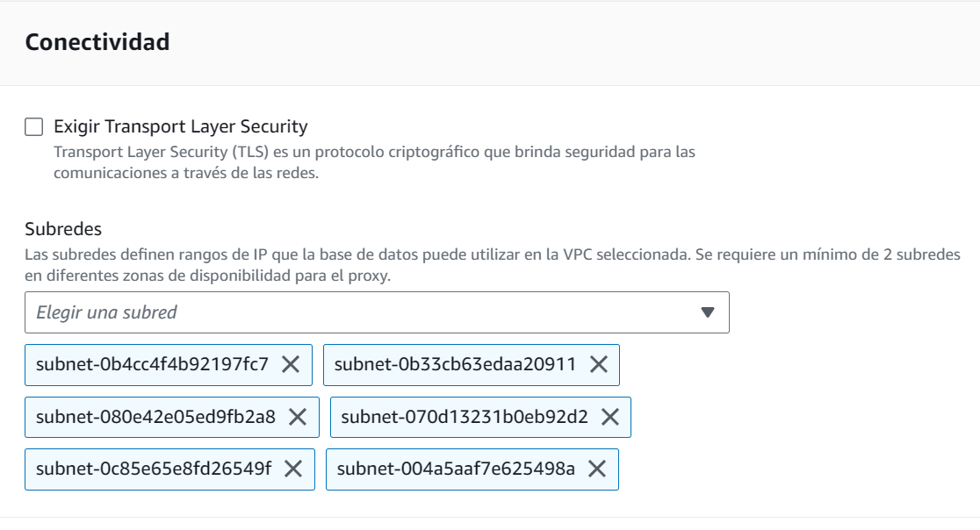Remove subnet-080e42e05ed9fb2a8 with its X icon
The image size is (980, 530).
coord(298,417)
